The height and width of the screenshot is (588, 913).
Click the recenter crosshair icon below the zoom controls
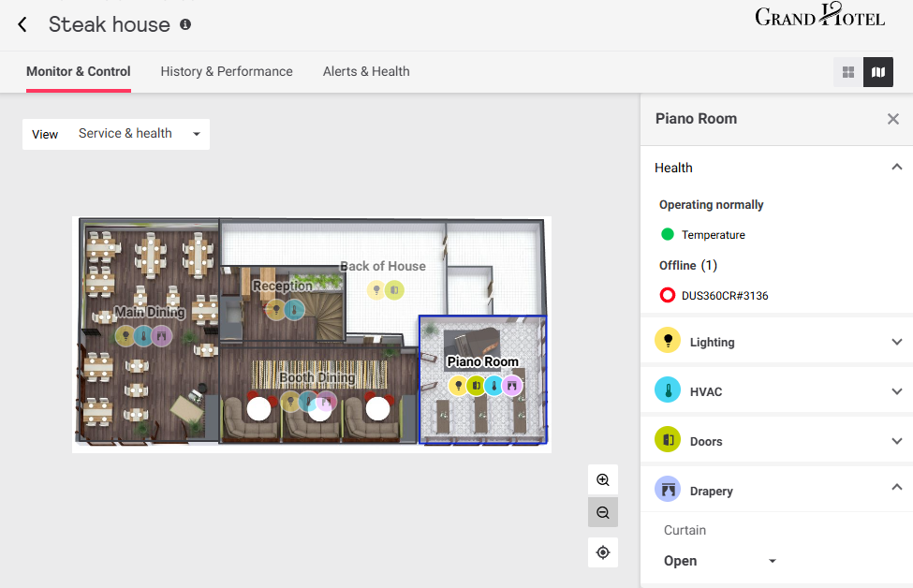pos(602,552)
